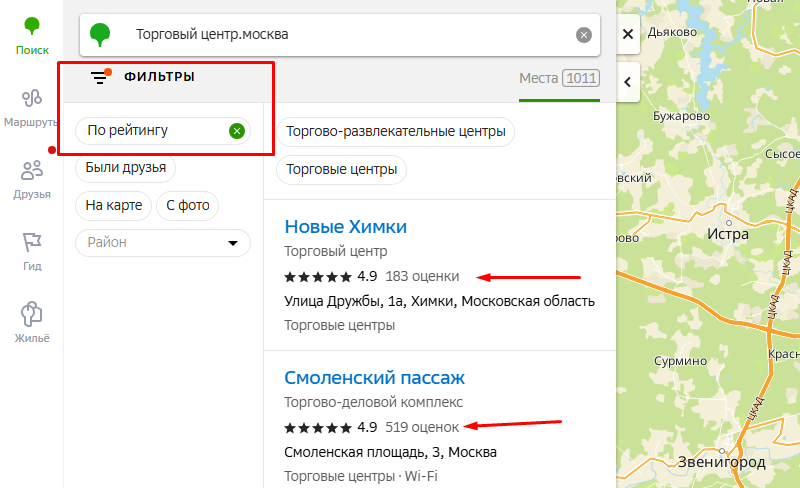Click Торгово-деловой комплекс subtitle

(373, 402)
